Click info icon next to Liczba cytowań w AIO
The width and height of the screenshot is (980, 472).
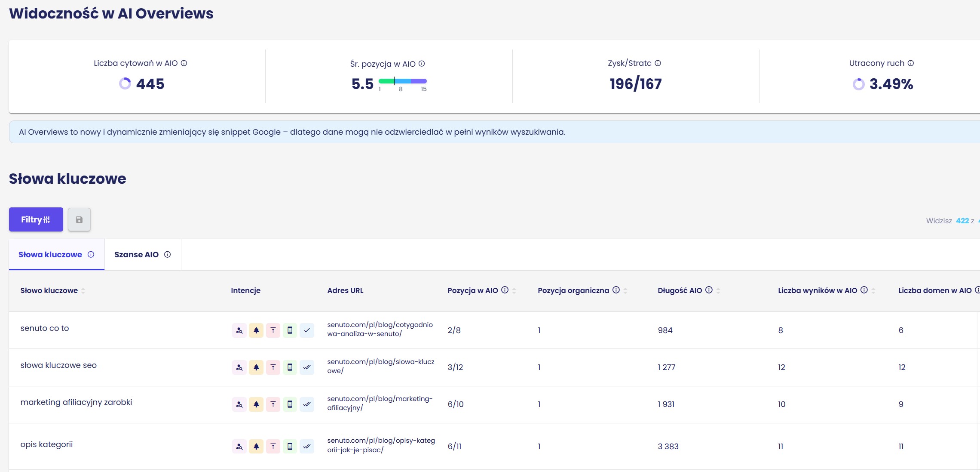pos(184,63)
